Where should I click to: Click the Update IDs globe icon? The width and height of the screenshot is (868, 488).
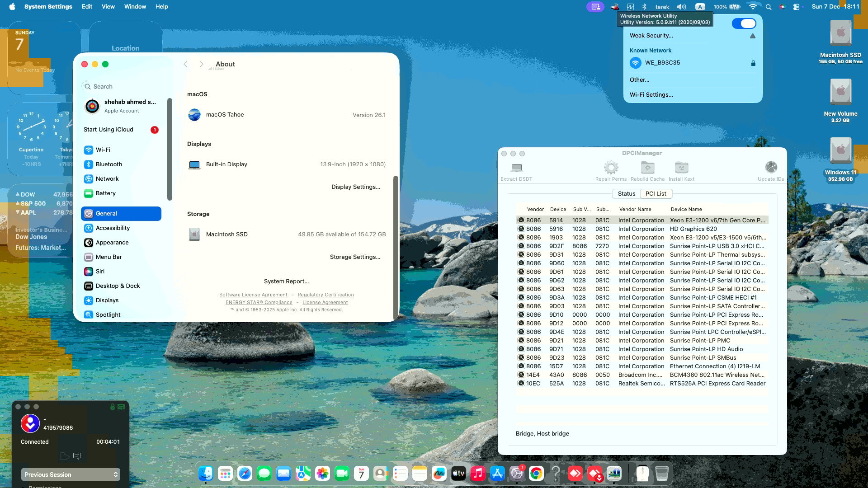[x=770, y=167]
